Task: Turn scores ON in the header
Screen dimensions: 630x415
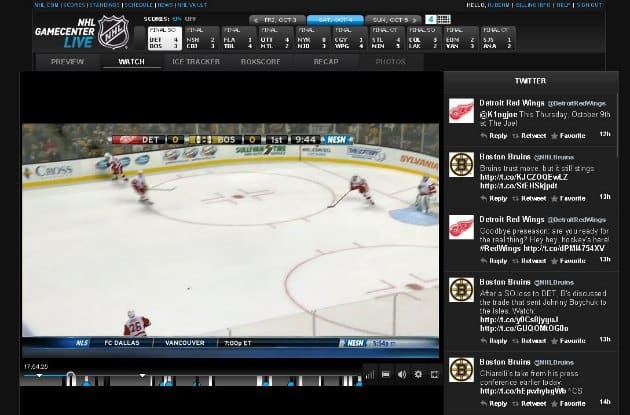Action: (x=177, y=19)
